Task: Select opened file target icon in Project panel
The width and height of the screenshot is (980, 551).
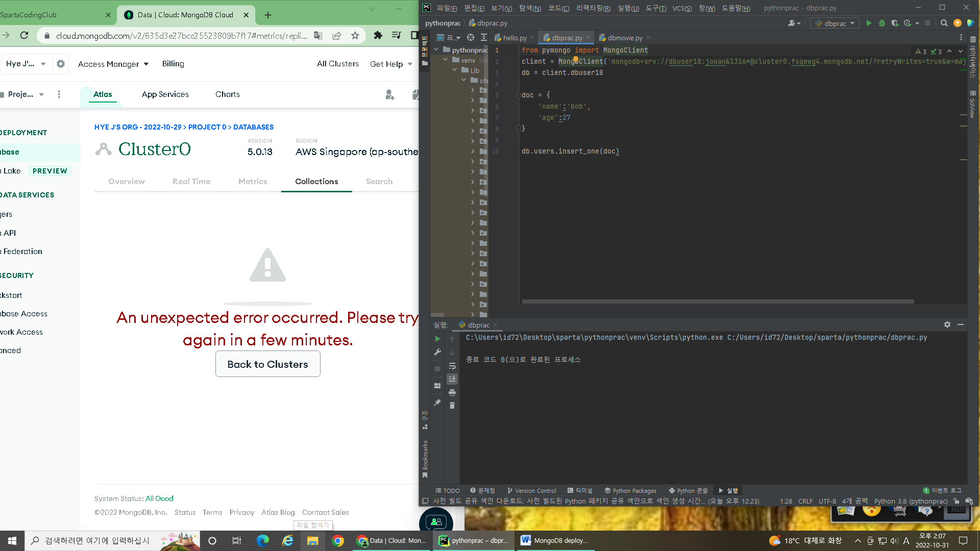Action: (x=471, y=37)
